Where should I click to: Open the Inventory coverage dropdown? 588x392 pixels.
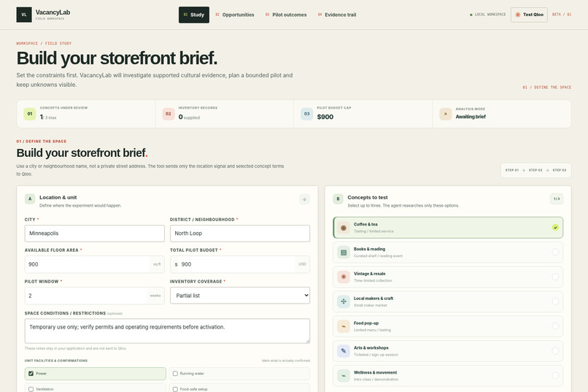tap(240, 296)
